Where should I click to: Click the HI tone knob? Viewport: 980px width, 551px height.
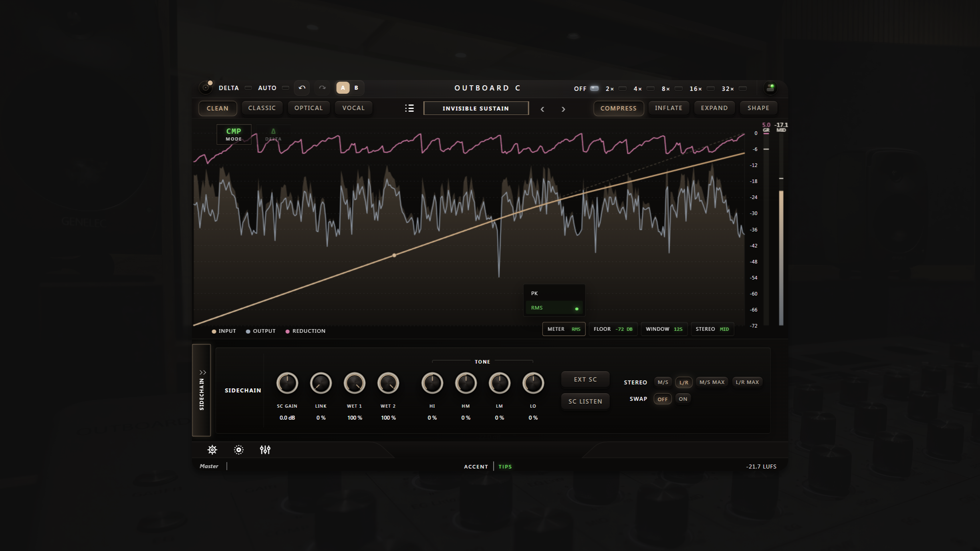(x=432, y=383)
